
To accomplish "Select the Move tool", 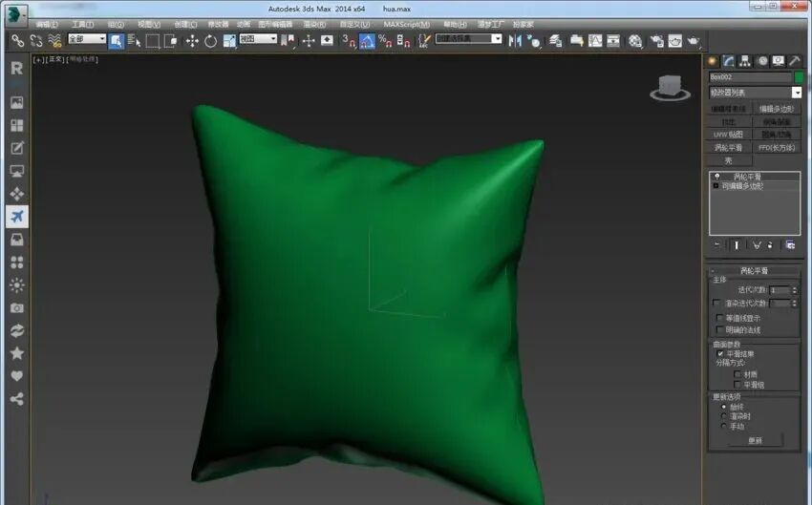I will (x=192, y=41).
